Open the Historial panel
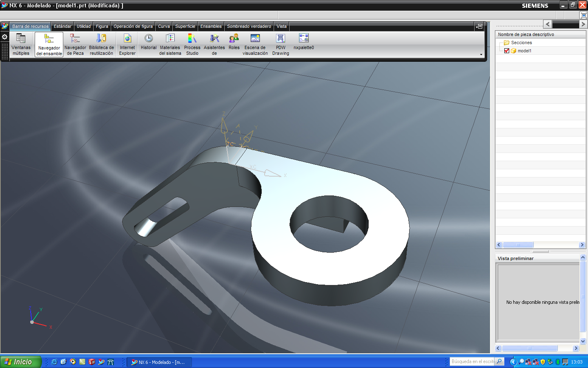The image size is (588, 368). [149, 42]
